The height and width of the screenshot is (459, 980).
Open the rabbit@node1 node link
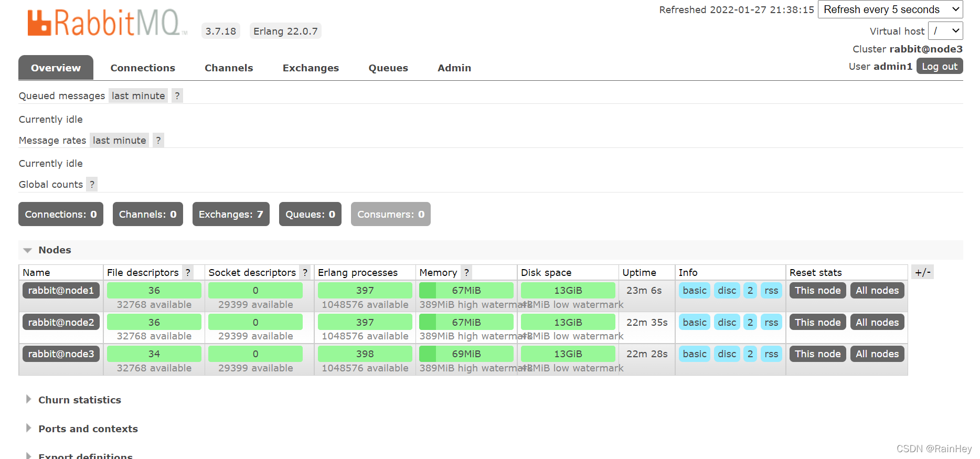[x=61, y=290]
